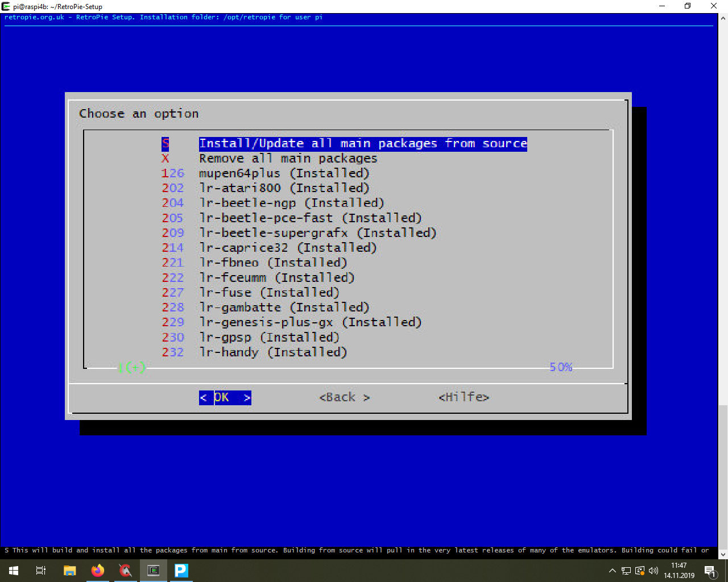Launch Firefox from the taskbar
The image size is (728, 582).
pos(98,571)
